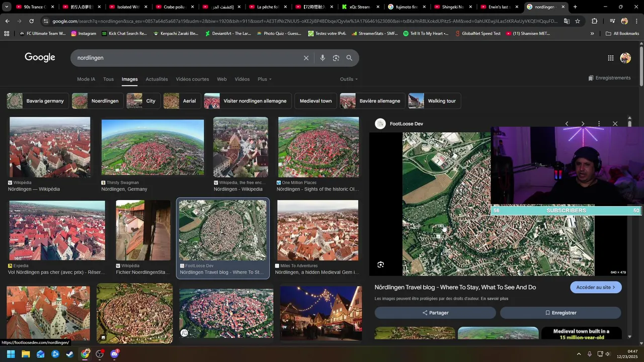Open Chrome from the taskbar
Viewport: 644px width, 362px height.
tap(85, 354)
